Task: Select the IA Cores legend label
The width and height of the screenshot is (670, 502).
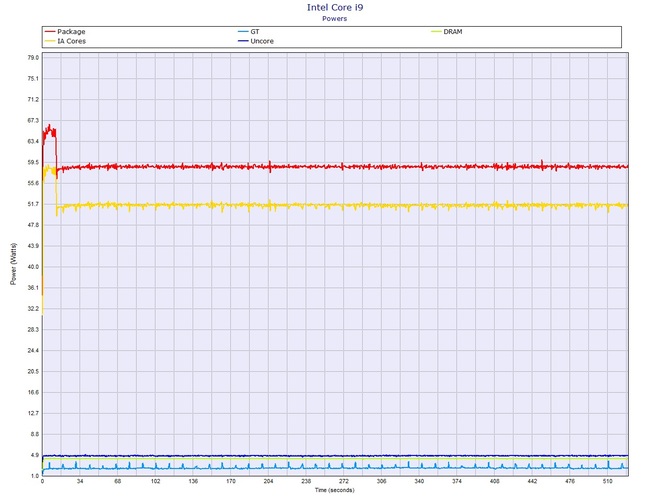Action: pos(71,41)
